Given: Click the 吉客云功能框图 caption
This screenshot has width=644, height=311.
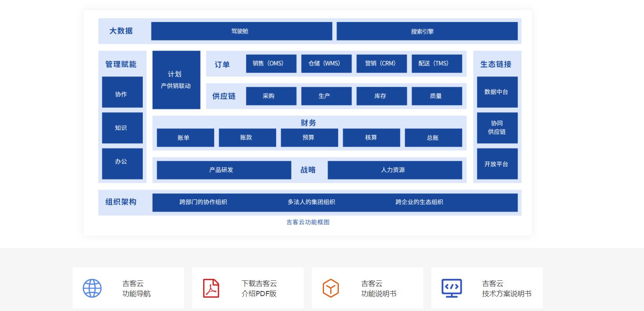Looking at the screenshot, I should 308,222.
